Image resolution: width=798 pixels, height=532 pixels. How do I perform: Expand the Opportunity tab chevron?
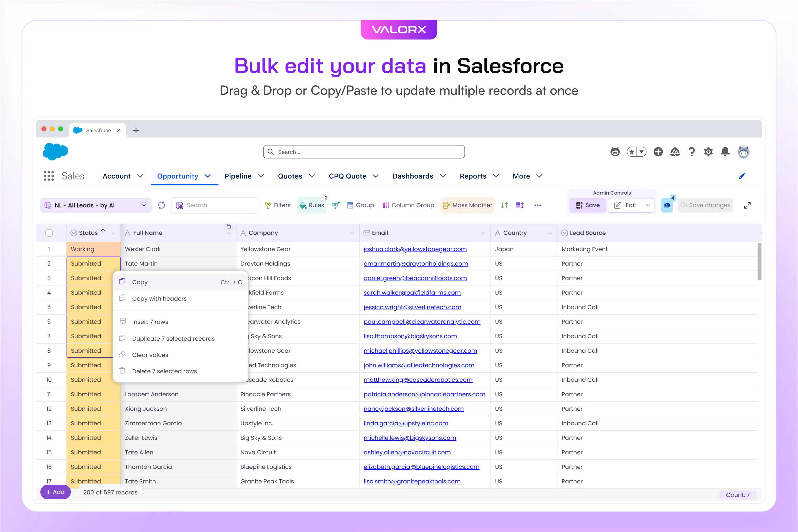point(208,176)
